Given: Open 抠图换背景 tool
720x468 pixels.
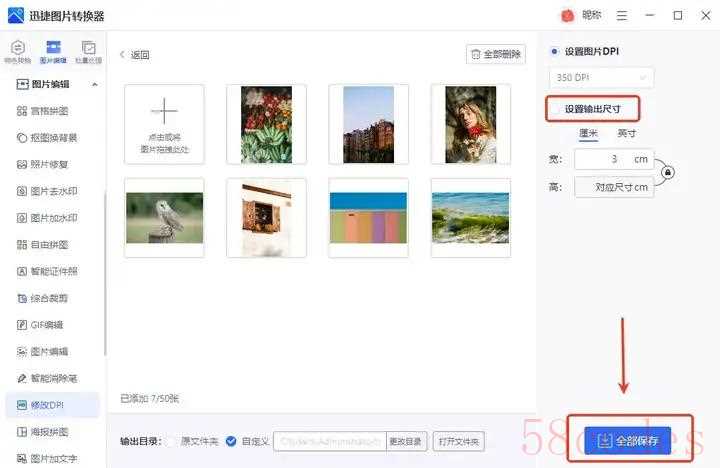Looking at the screenshot, I should (47, 138).
